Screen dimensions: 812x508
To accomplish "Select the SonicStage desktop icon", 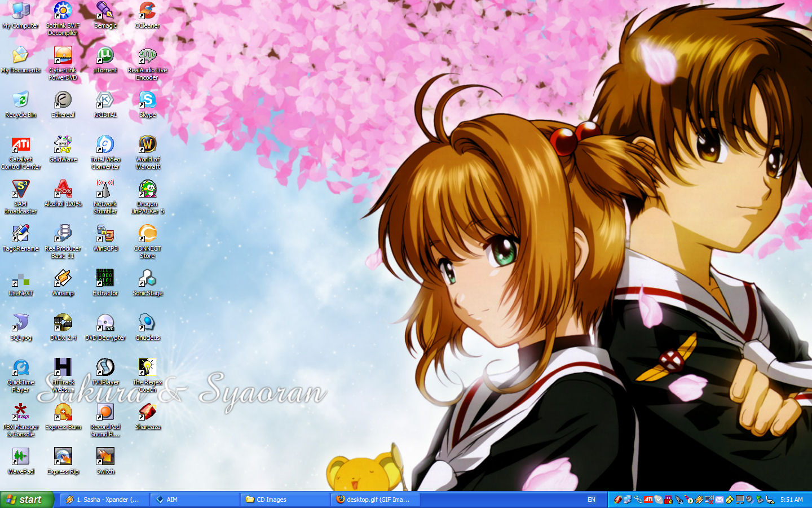I will pyautogui.click(x=147, y=279).
